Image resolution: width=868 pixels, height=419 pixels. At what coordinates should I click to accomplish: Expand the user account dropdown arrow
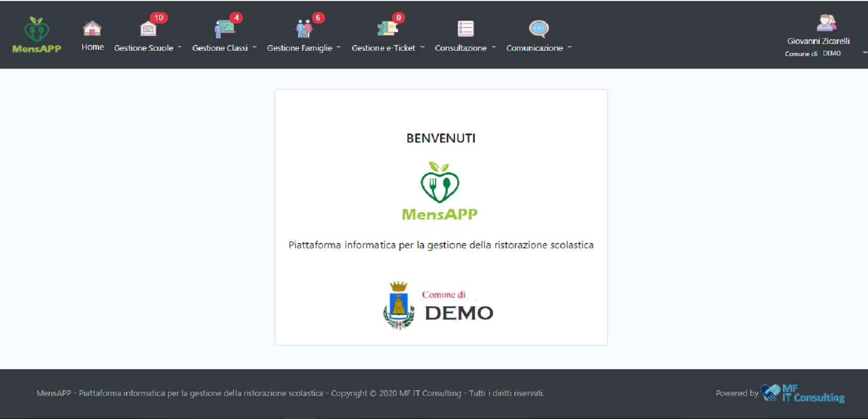[865, 52]
